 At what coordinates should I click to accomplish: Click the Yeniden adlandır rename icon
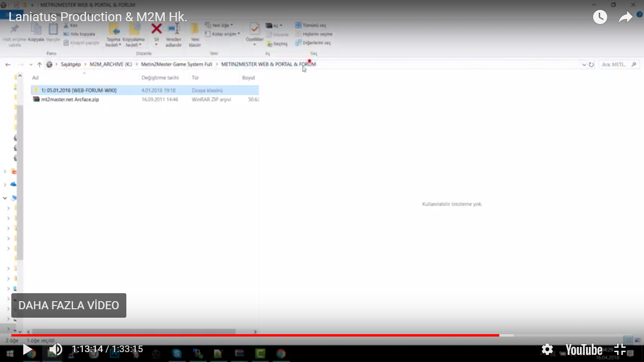pyautogui.click(x=173, y=29)
